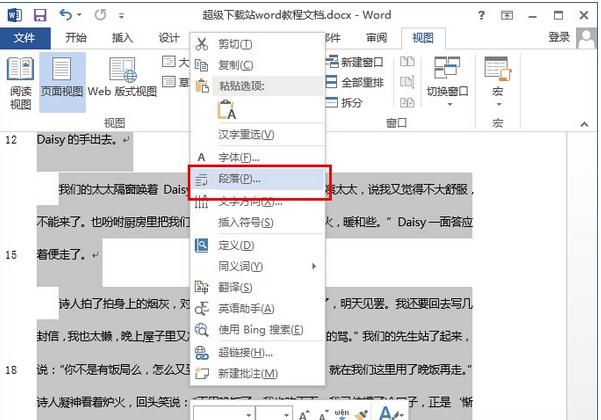This screenshot has width=601, height=420.
Task: Open 字体(F)... Font dialog from context menu
Action: [x=258, y=158]
